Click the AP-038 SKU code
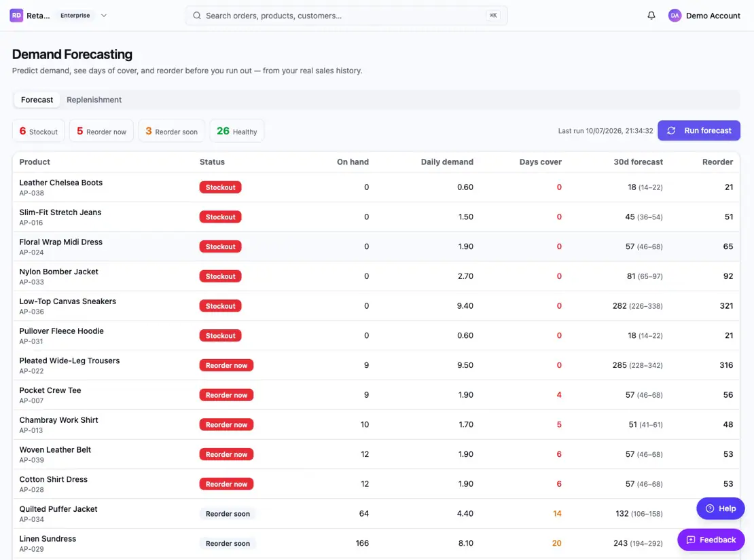The image size is (754, 560). (32, 193)
